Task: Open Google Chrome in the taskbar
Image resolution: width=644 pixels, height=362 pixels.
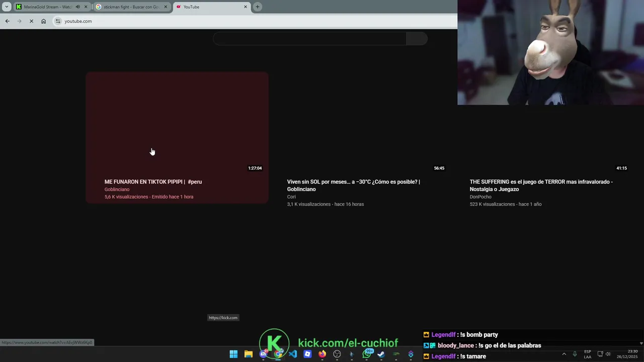Action: [x=278, y=354]
